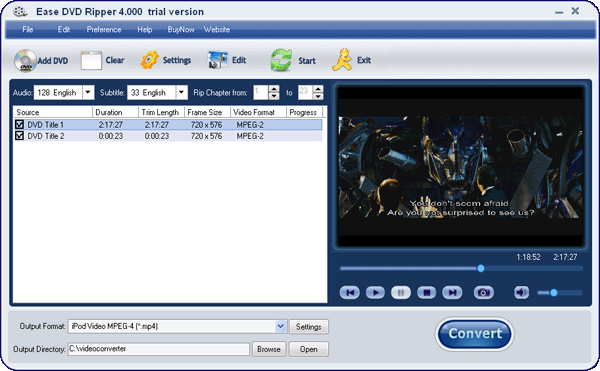Open Settings via the gear icon
The image size is (600, 371).
point(149,60)
